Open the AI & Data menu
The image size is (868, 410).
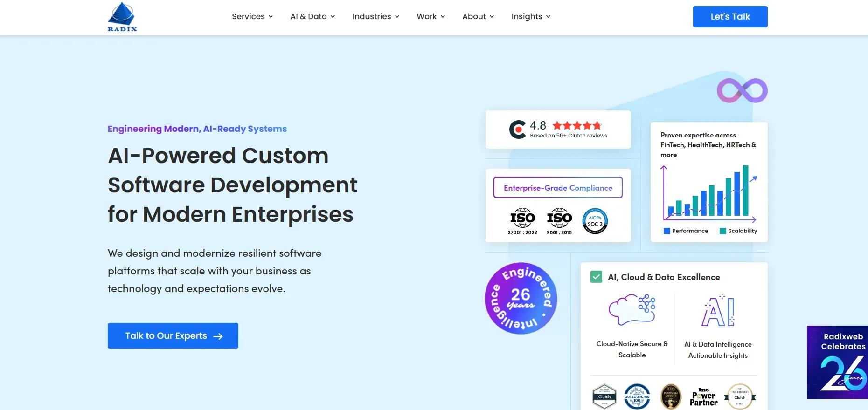pos(312,16)
